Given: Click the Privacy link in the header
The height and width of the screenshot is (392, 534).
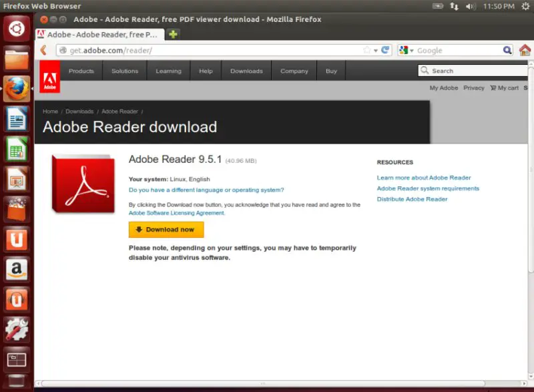Looking at the screenshot, I should pyautogui.click(x=474, y=88).
